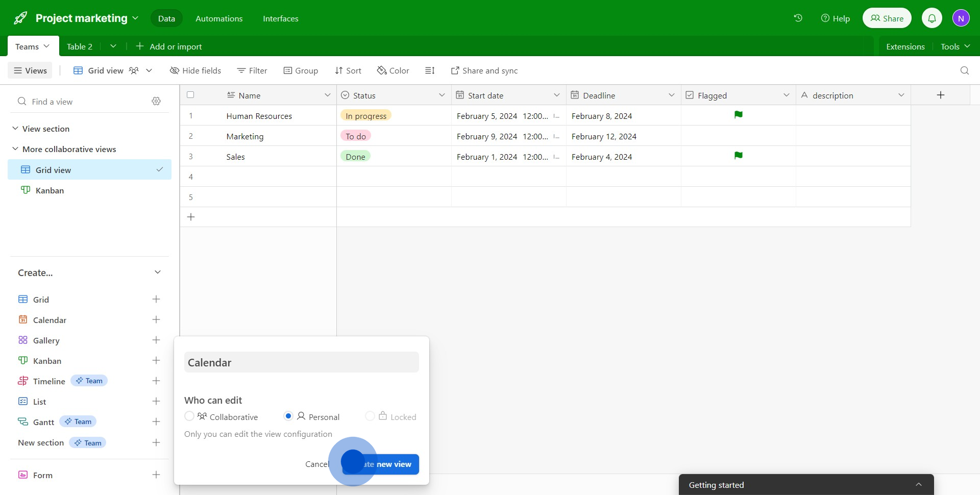Expand the Status column dropdown arrow
This screenshot has width=980, height=495.
point(442,95)
